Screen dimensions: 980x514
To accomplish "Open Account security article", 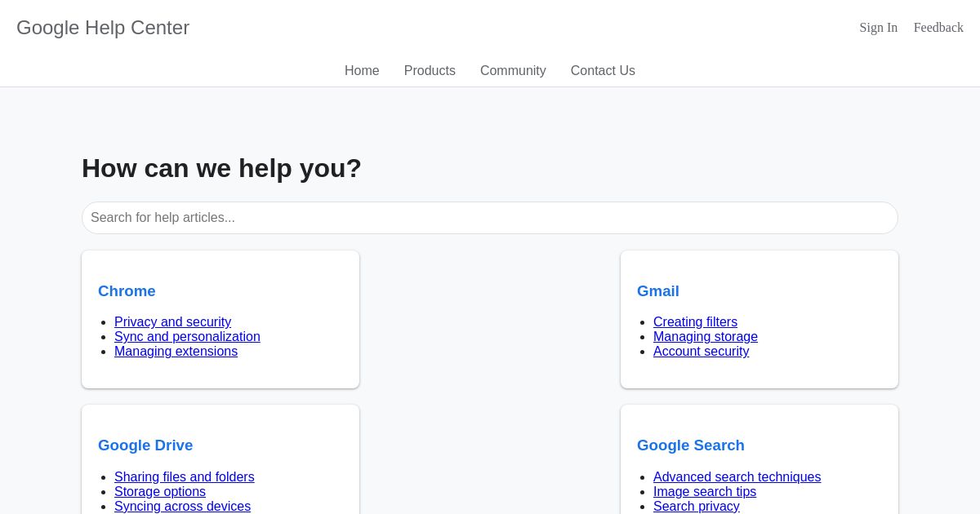I will (701, 352).
